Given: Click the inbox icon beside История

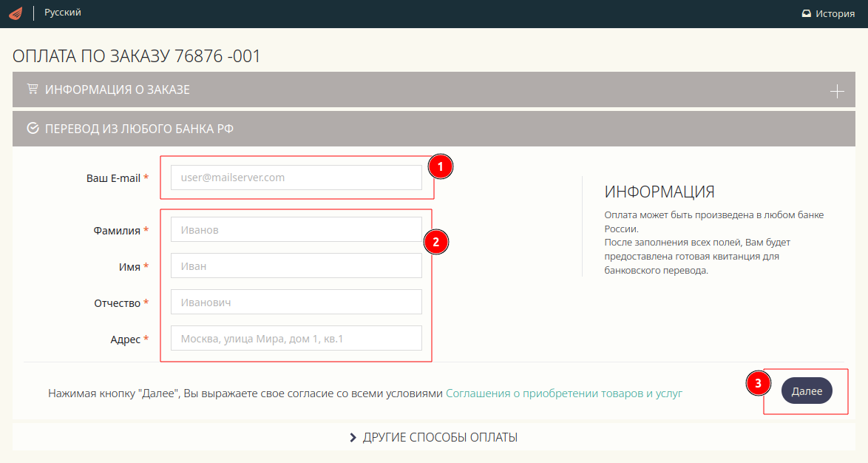Looking at the screenshot, I should point(807,13).
